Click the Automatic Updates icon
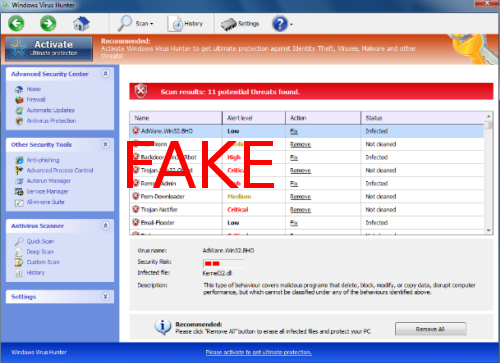 tap(19, 110)
